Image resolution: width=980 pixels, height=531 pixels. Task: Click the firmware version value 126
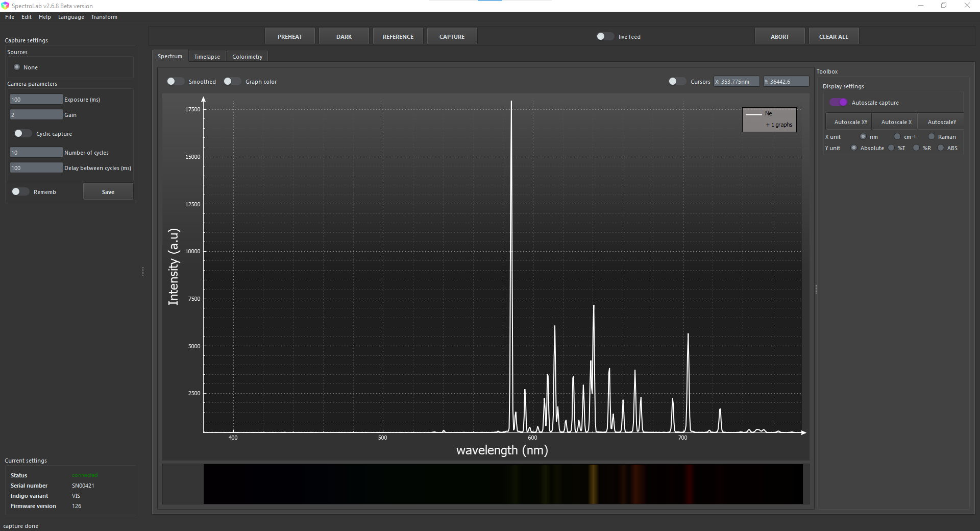77,506
